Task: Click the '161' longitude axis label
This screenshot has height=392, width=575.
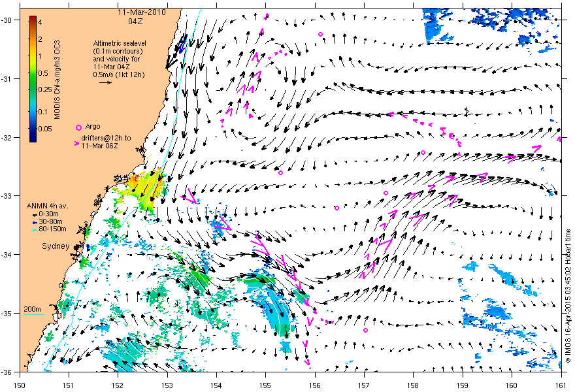Action: click(561, 385)
